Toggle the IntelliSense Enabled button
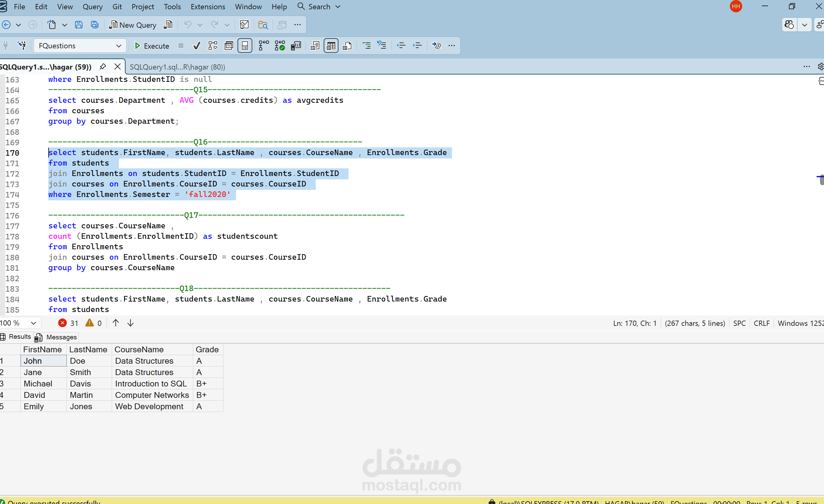Viewport: 824px width, 504px height. 245,46
